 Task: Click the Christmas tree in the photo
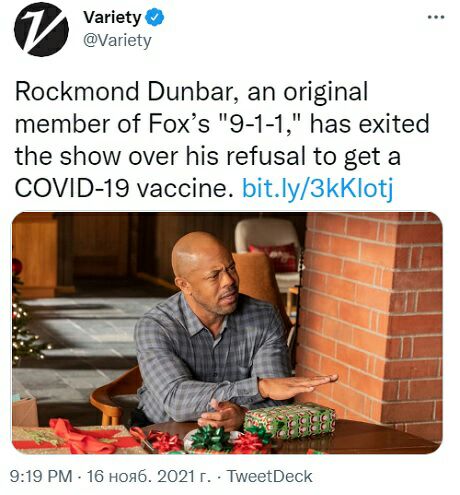(x=25, y=320)
